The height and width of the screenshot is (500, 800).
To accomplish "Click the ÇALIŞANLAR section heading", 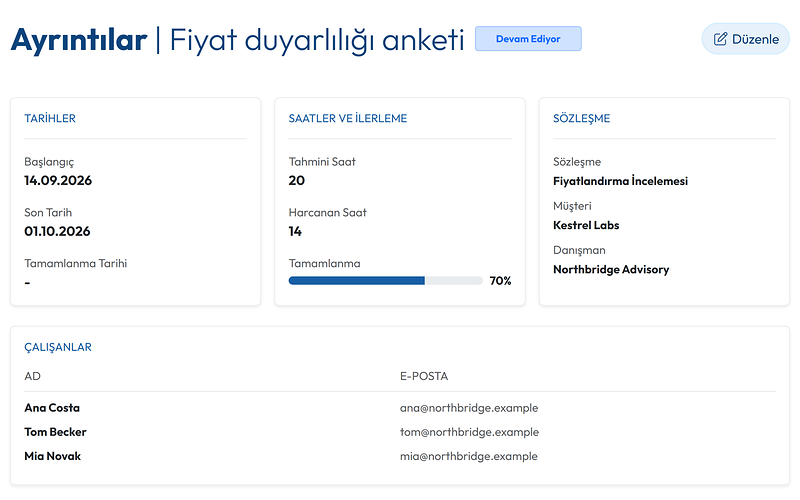I will tap(58, 347).
